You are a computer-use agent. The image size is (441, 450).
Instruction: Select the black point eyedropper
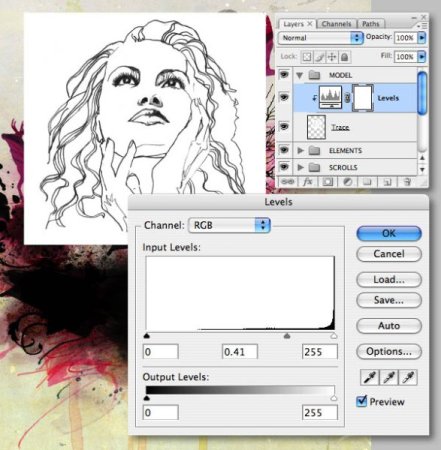pos(370,377)
